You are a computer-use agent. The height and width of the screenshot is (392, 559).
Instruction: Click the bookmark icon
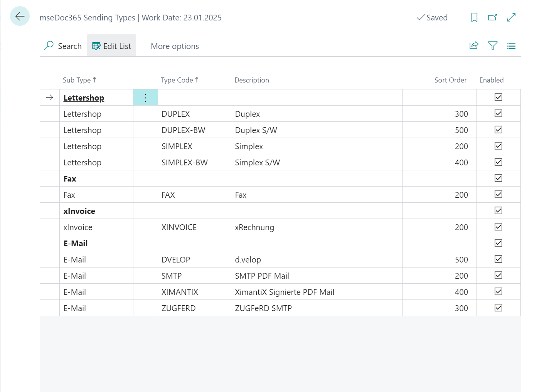[x=474, y=17]
